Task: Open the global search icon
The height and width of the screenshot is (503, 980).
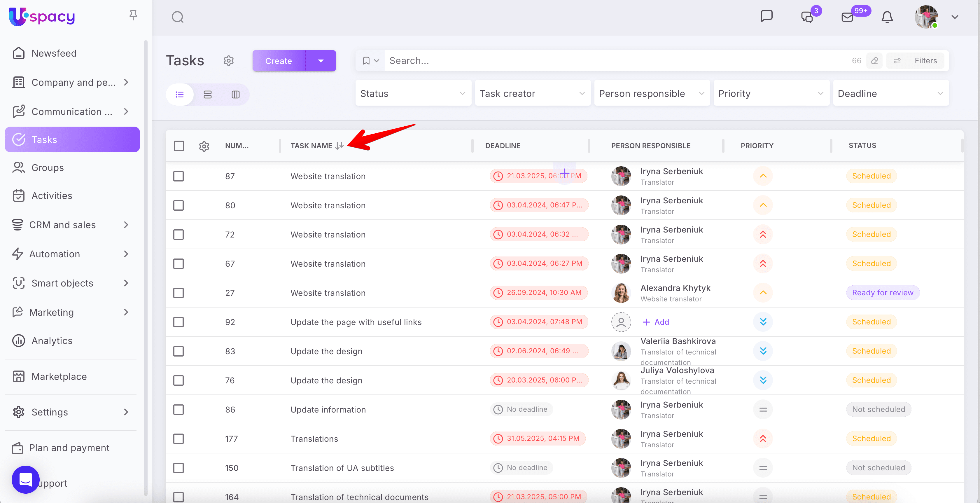Action: tap(177, 17)
